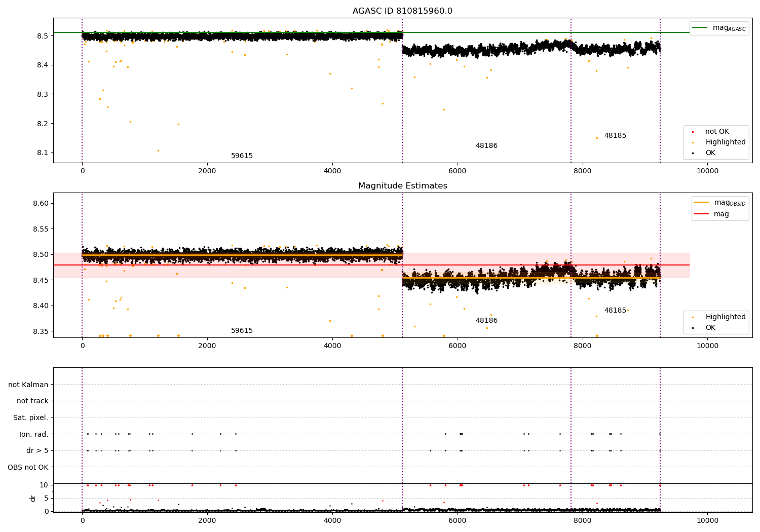The width and height of the screenshot is (760, 532).
Task: Click the 'not OK' legend entry in top plot
Action: (717, 132)
